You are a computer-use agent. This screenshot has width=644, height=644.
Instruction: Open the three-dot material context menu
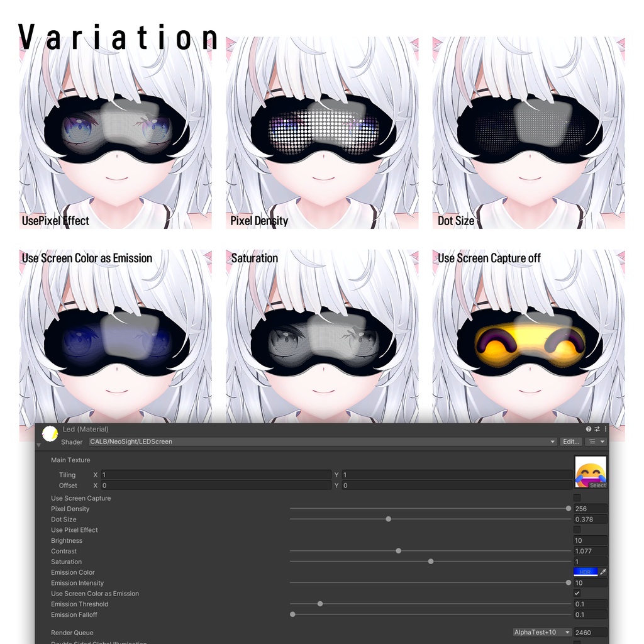tap(606, 429)
